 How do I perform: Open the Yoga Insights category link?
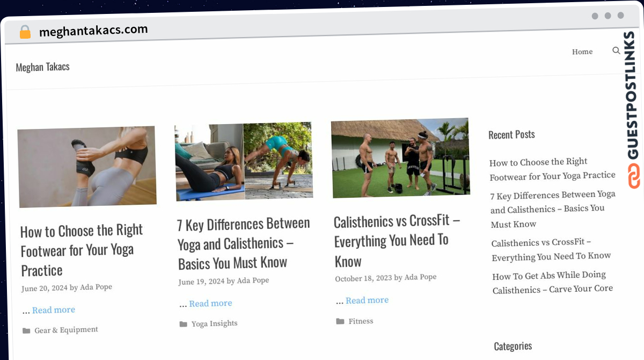[215, 323]
